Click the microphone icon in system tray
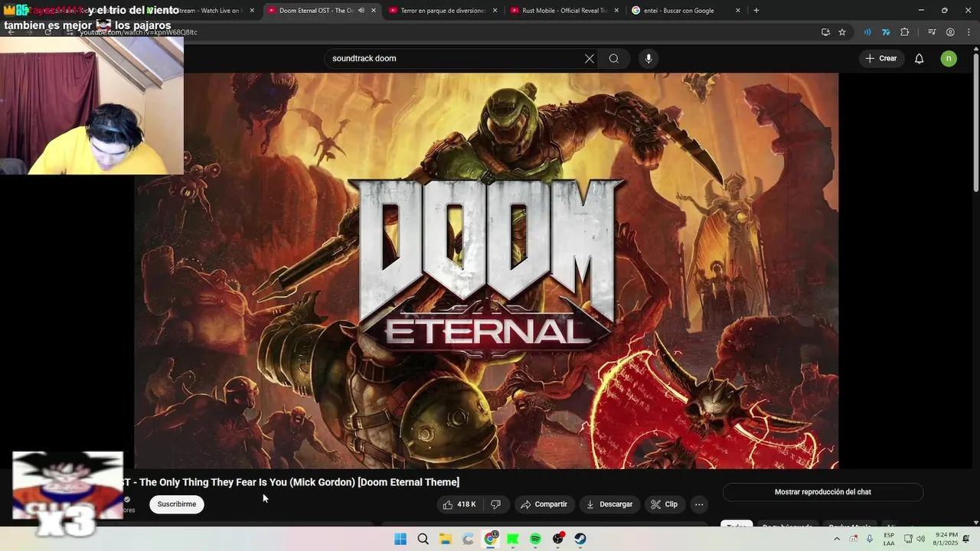The height and width of the screenshot is (551, 980). [x=871, y=539]
